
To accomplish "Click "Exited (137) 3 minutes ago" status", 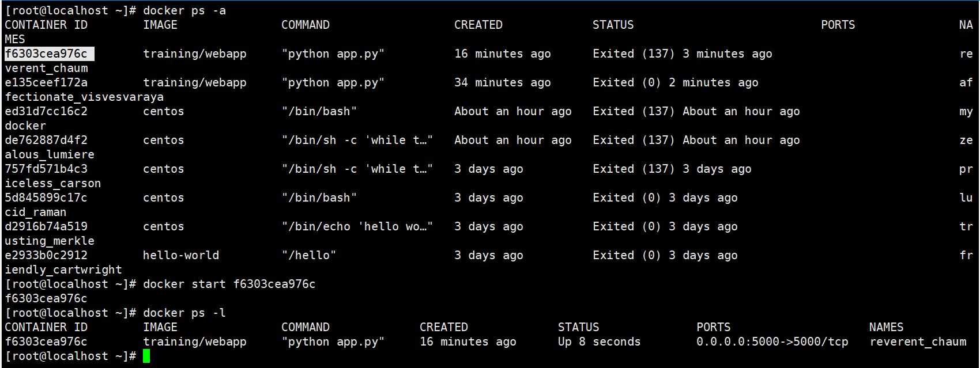I will click(x=683, y=54).
